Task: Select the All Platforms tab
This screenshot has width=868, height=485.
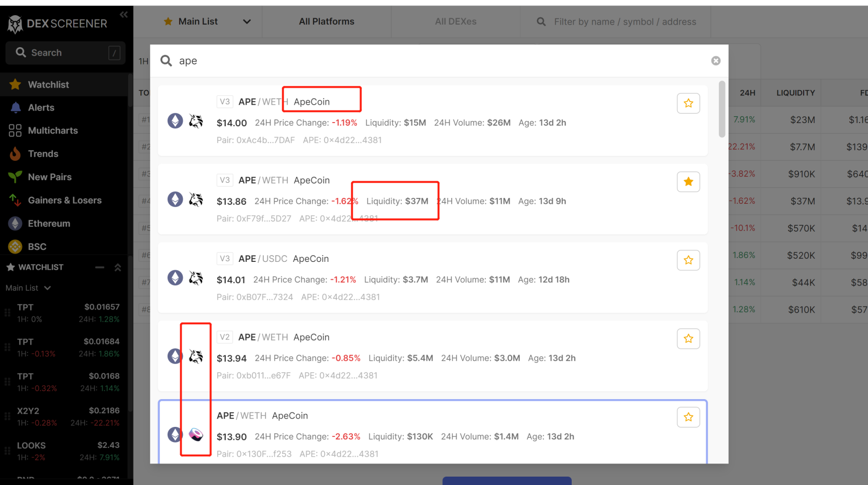Action: [x=327, y=21]
